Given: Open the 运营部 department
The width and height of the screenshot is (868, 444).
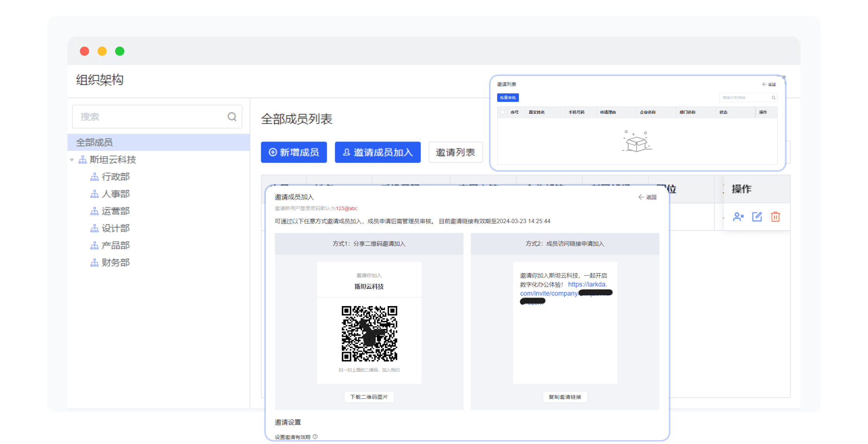Looking at the screenshot, I should click(x=115, y=211).
